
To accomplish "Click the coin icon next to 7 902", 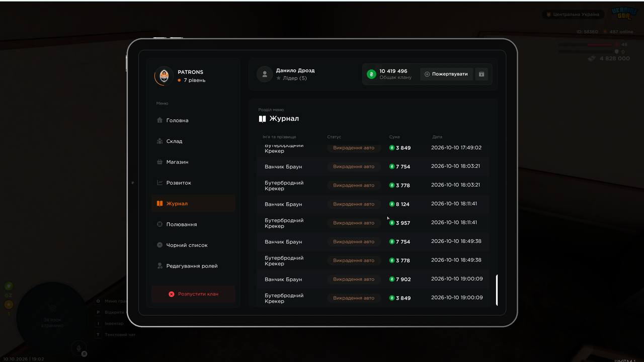I will (x=392, y=279).
